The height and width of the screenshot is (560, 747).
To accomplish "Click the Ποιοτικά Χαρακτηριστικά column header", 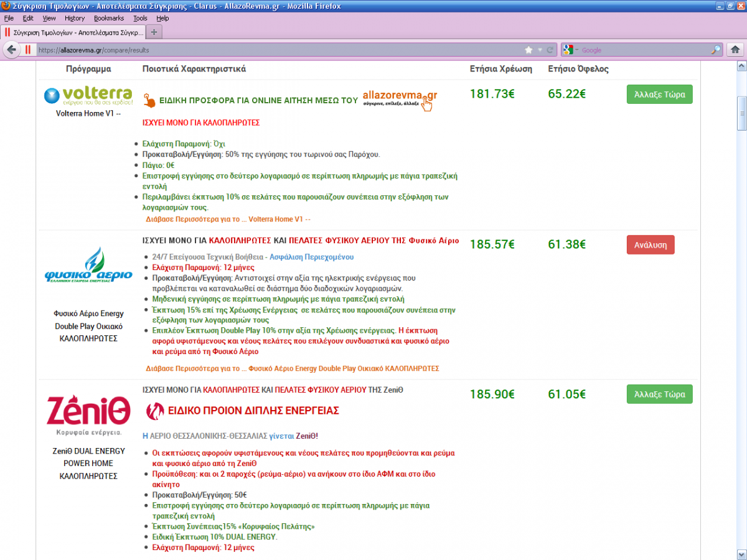I will [x=194, y=69].
